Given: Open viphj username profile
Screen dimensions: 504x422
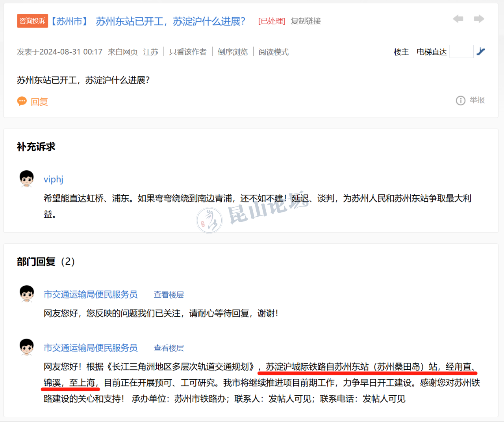Looking at the screenshot, I should coord(53,179).
